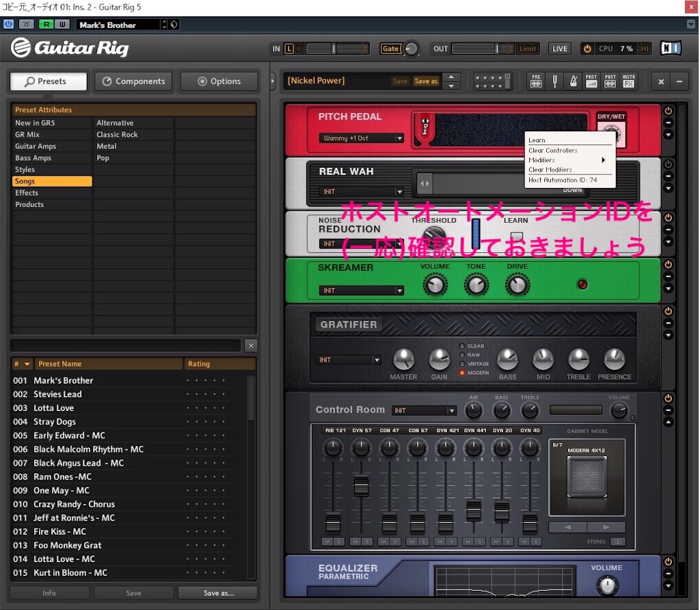Select the MODERN amp mode radio button
The width and height of the screenshot is (700, 610).
pos(462,373)
